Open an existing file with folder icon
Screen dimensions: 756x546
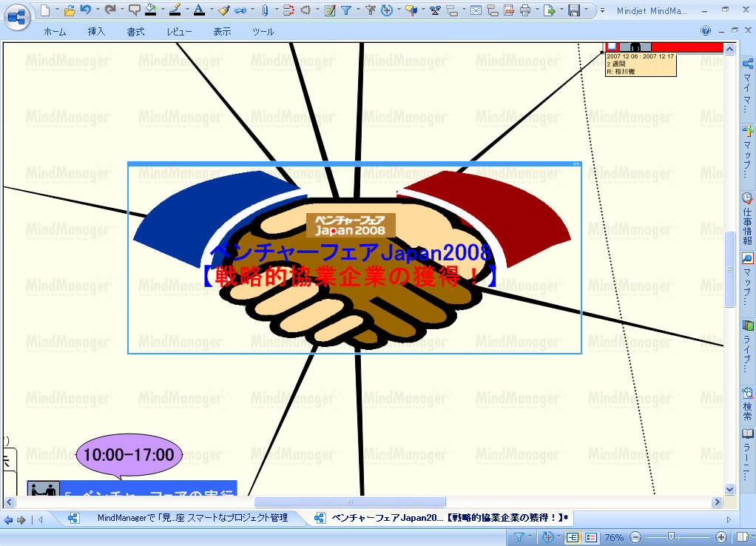[x=70, y=10]
